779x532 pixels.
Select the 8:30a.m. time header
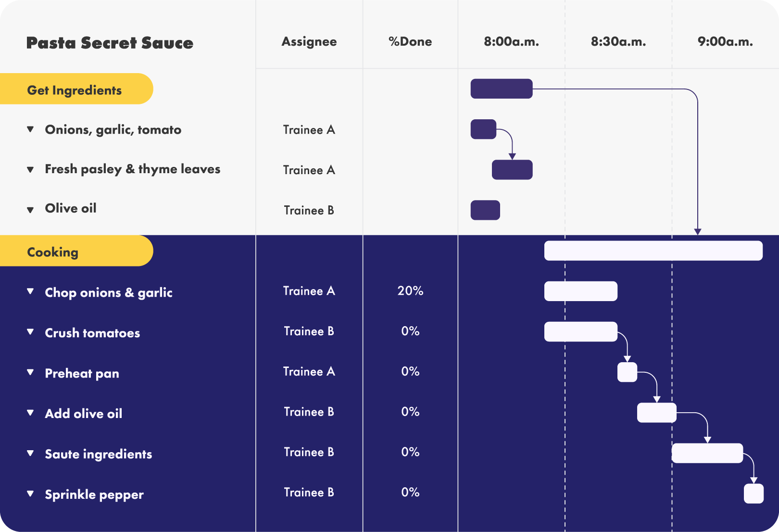pos(618,42)
